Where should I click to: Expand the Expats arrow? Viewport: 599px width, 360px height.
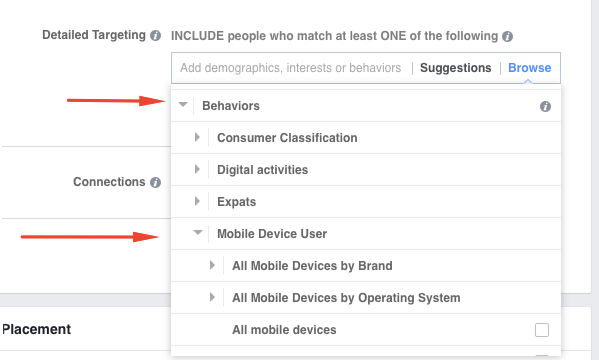[x=197, y=201]
